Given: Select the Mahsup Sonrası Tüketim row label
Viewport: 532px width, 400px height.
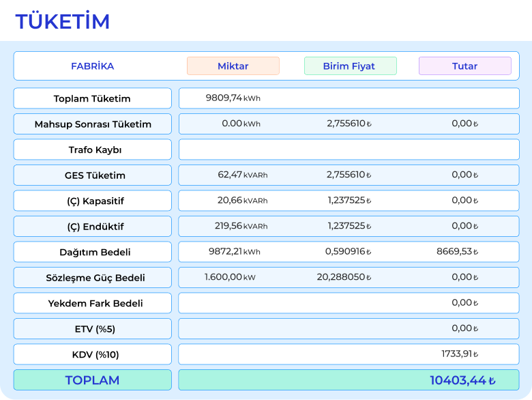Looking at the screenshot, I should (92, 124).
